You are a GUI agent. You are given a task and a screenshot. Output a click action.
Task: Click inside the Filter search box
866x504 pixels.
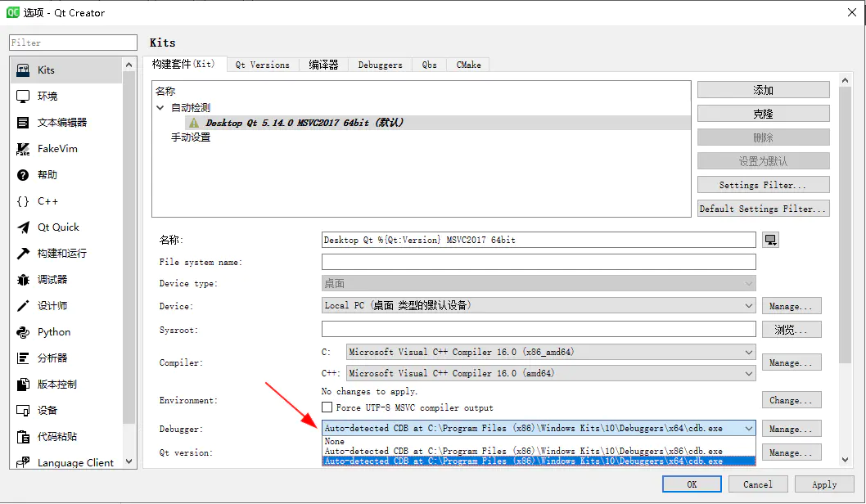click(x=72, y=42)
